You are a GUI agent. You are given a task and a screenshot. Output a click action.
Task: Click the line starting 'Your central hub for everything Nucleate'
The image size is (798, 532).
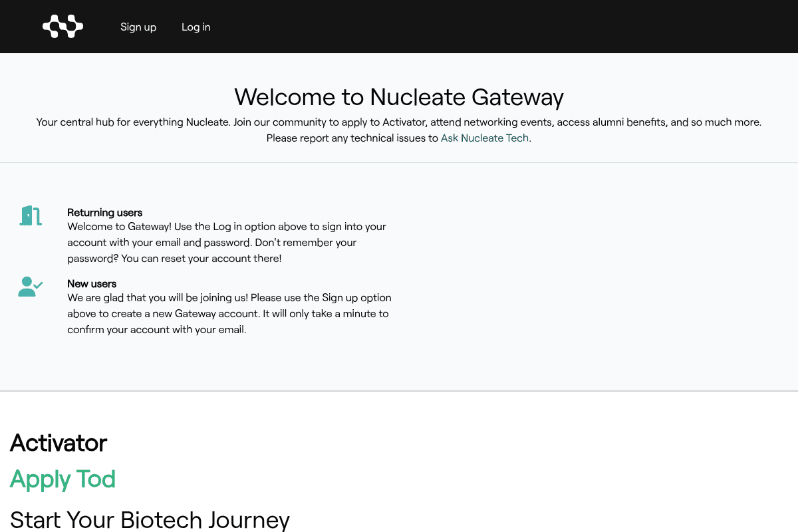click(399, 122)
